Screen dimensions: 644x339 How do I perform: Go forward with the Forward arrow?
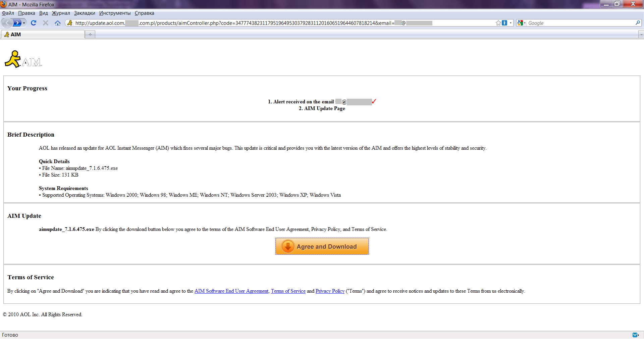pyautogui.click(x=17, y=23)
